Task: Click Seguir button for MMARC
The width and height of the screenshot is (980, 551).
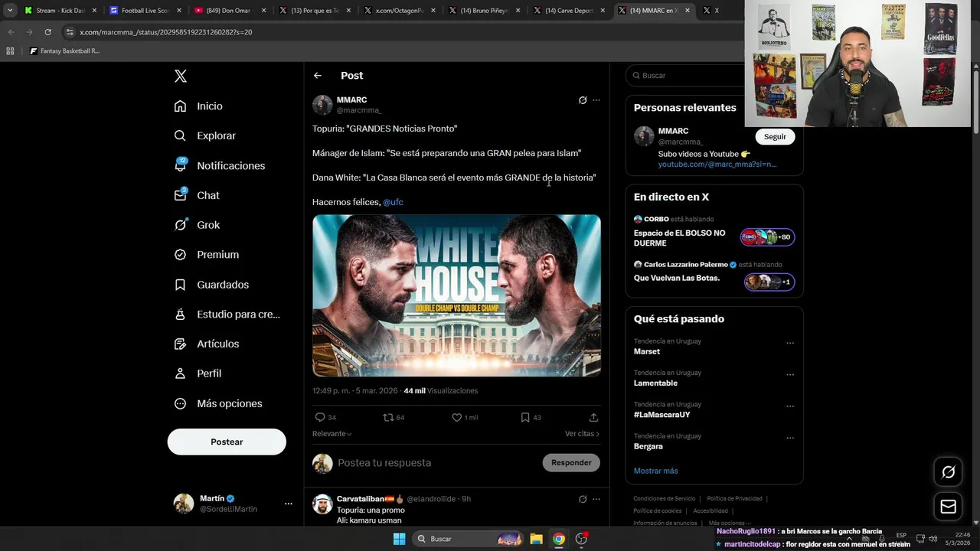Action: [775, 137]
